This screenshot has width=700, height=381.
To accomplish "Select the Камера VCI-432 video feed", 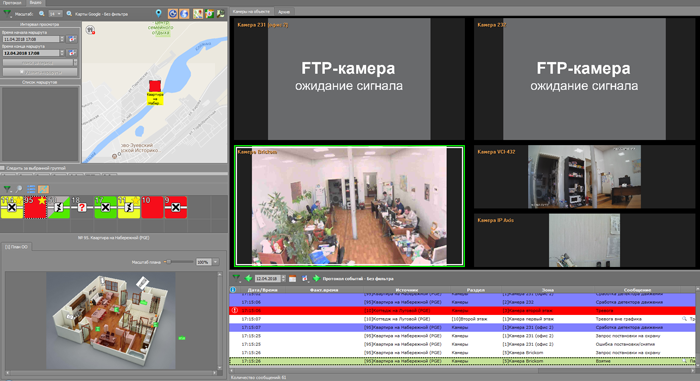I will [584, 177].
